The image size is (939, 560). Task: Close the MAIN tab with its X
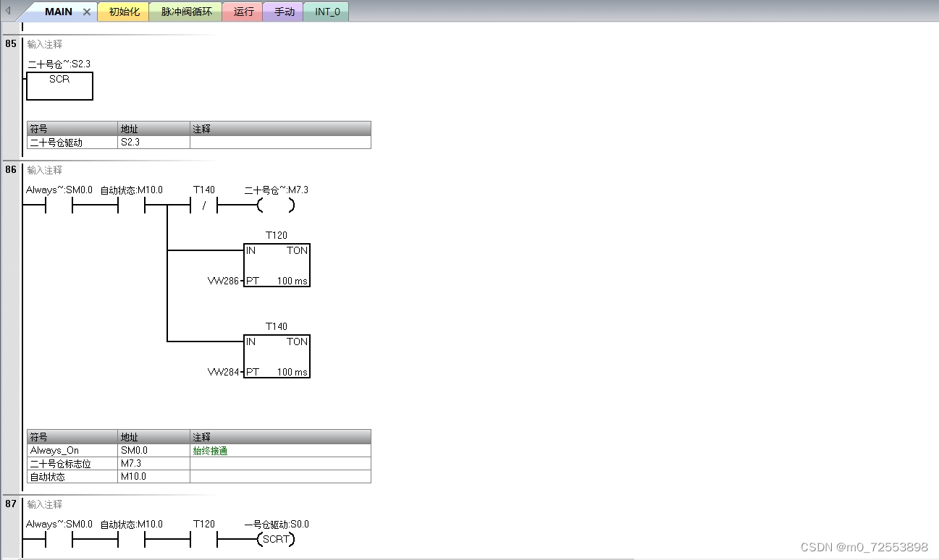(87, 12)
